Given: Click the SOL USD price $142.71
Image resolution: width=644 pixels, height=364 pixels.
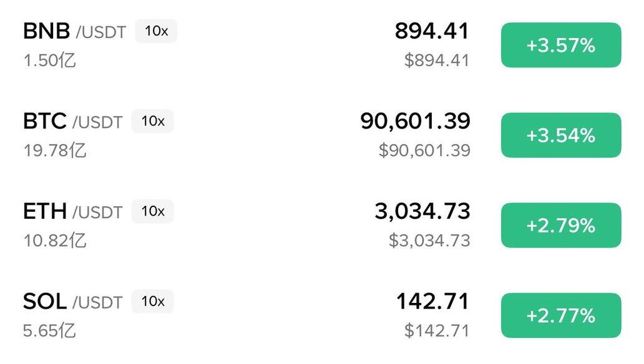Looking at the screenshot, I should tap(436, 330).
